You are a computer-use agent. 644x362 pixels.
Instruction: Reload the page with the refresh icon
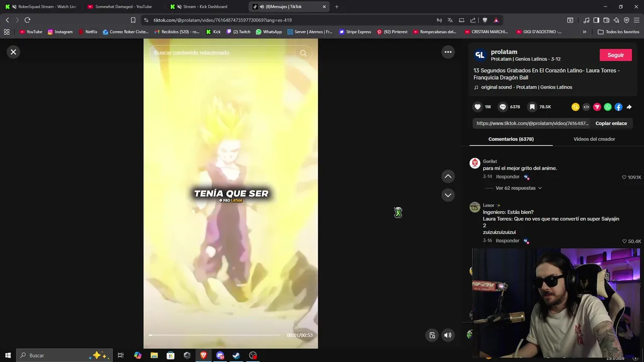click(27, 20)
